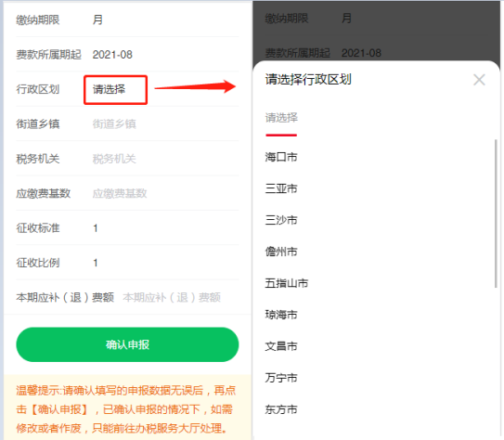Choose 文昌市 from the list
504x440 pixels.
click(281, 346)
